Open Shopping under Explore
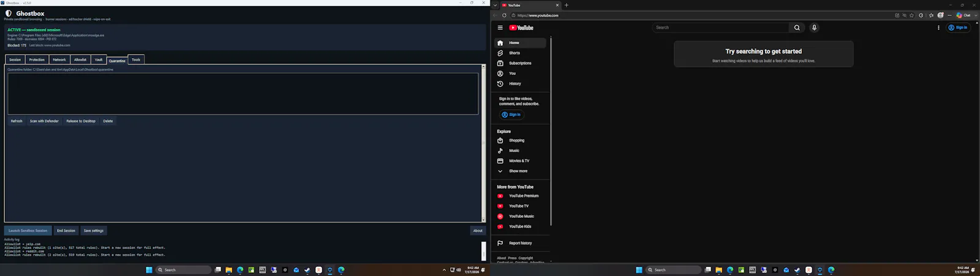 pyautogui.click(x=520, y=140)
